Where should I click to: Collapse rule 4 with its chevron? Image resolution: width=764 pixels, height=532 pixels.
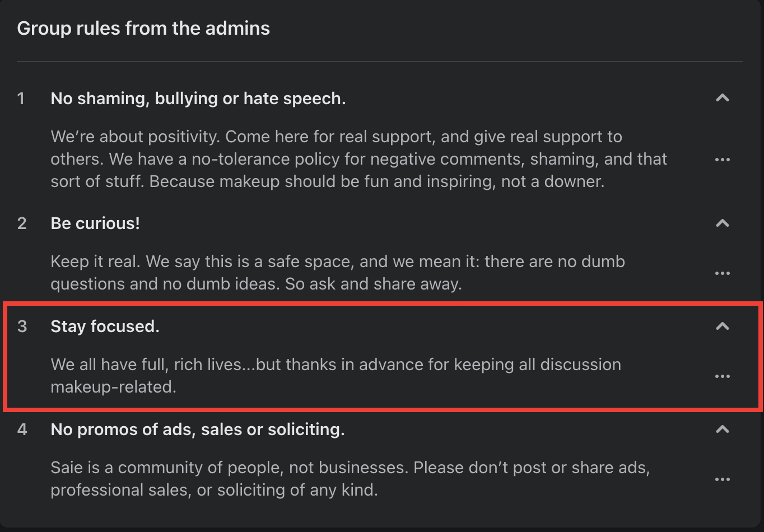tap(723, 429)
